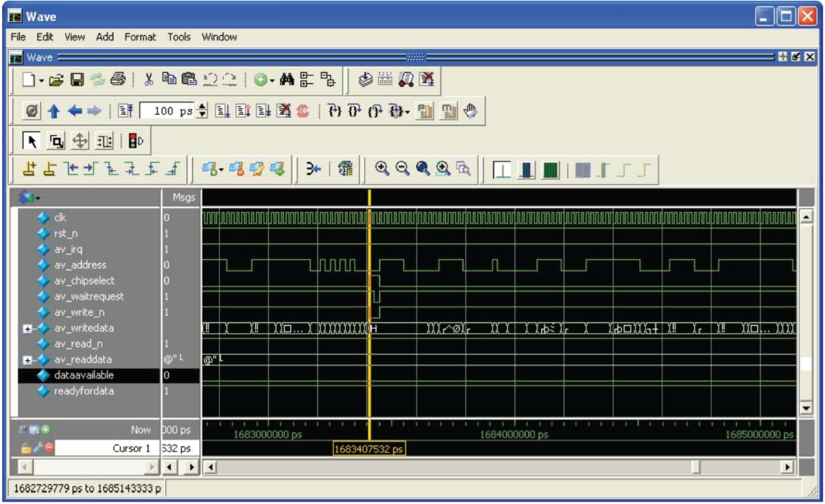The width and height of the screenshot is (825, 504).
Task: Select the dataavailable signal
Action: click(x=84, y=376)
